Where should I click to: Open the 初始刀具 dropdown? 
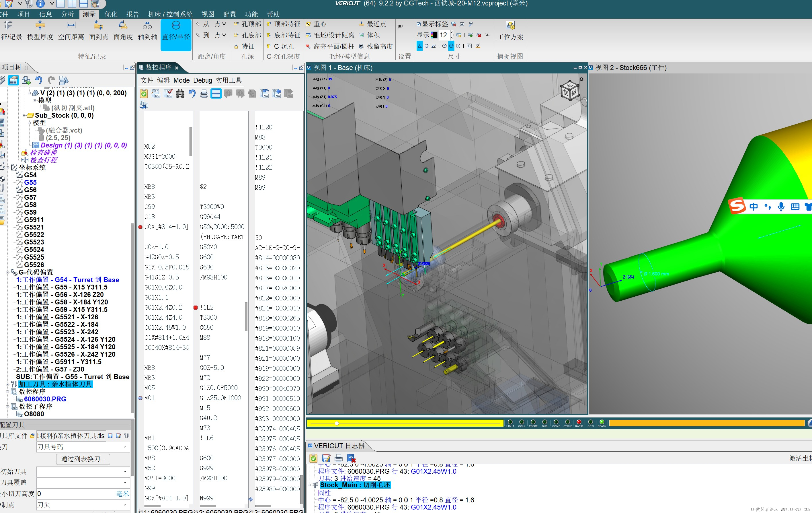[83, 472]
